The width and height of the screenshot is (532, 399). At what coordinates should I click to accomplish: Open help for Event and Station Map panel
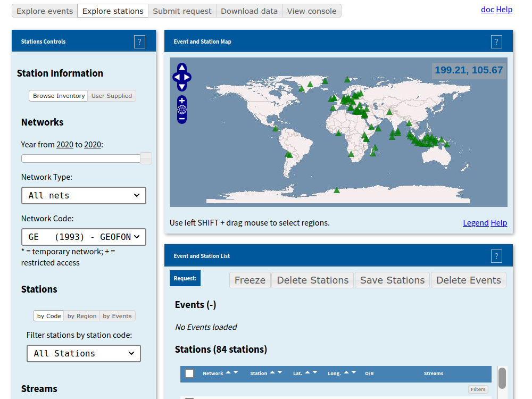496,41
